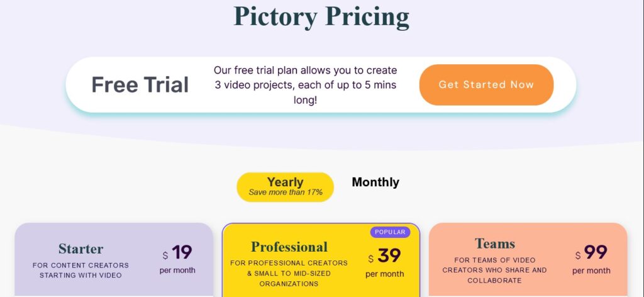Viewport: 644px width, 297px height.
Task: Click the Pictory Pricing page title
Action: click(321, 16)
